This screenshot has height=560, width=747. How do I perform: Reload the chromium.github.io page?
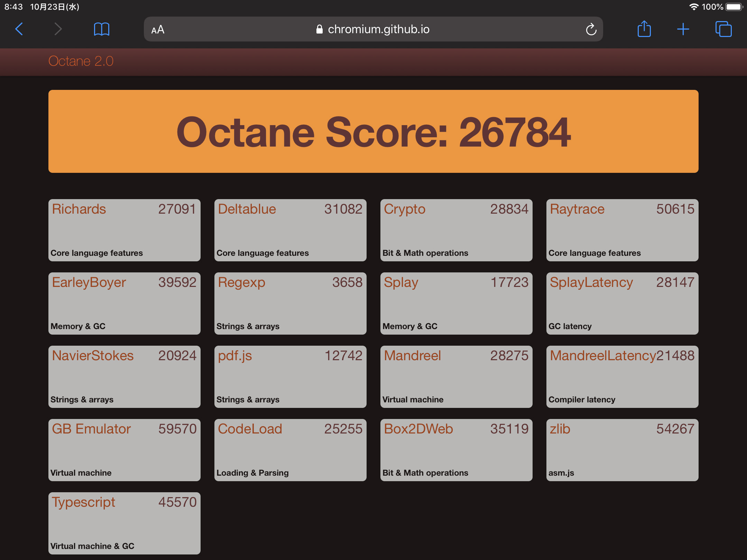pyautogui.click(x=591, y=29)
